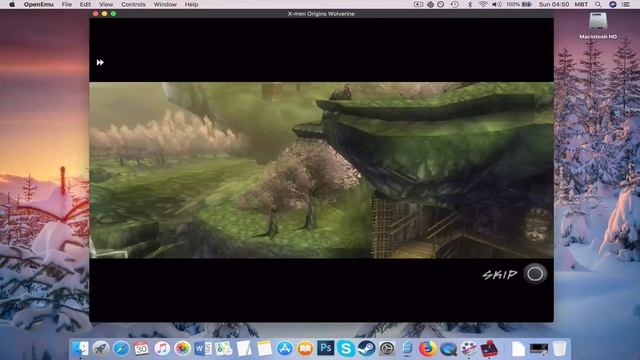The width and height of the screenshot is (640, 360).
Task: Click the Time Machine icon in menu bar
Action: (x=454, y=4)
